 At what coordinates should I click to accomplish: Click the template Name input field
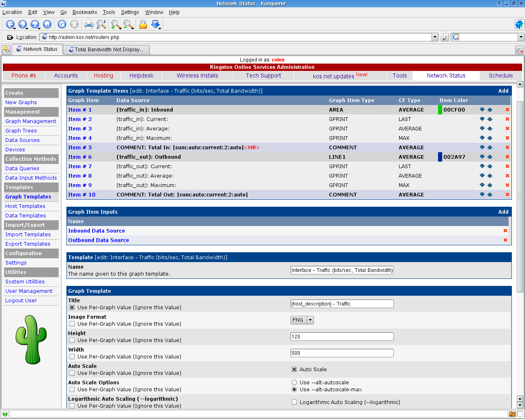[x=342, y=270]
